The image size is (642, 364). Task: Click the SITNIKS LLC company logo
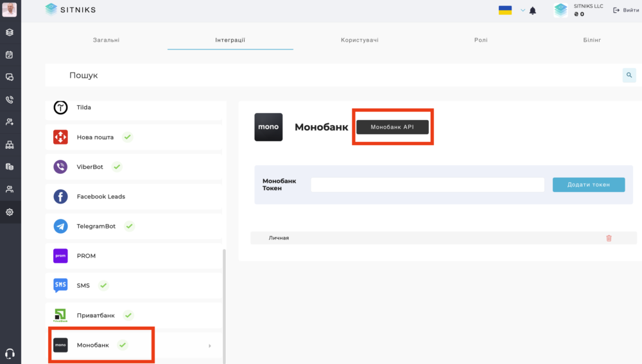pos(560,10)
